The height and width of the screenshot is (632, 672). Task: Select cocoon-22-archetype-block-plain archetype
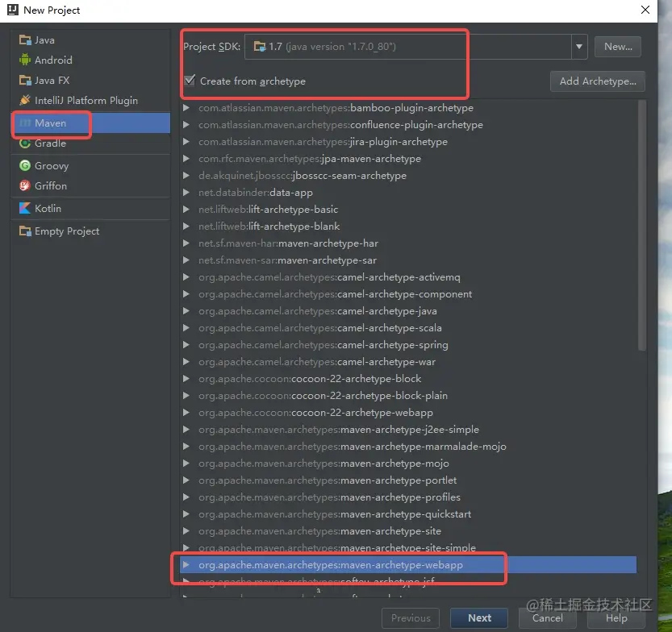click(408, 396)
